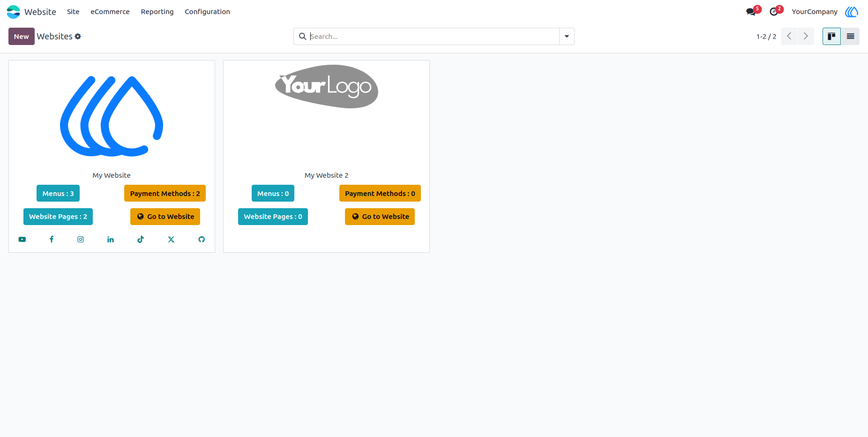Open the Instagram link on My Website
868x437 pixels.
[x=81, y=240]
